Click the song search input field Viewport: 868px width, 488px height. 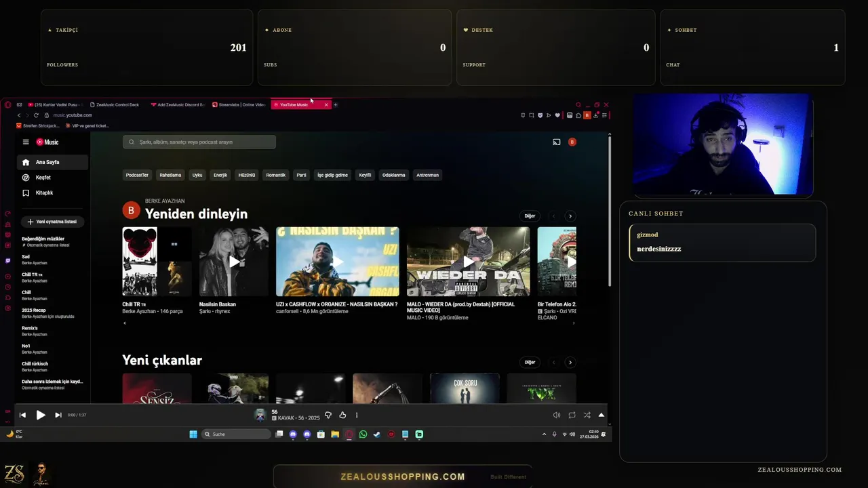tap(199, 142)
